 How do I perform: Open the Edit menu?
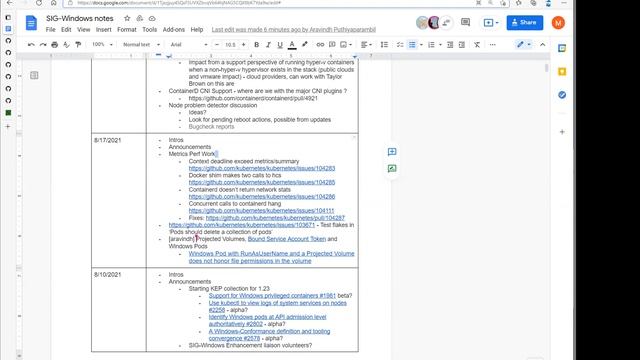pyautogui.click(x=66, y=30)
